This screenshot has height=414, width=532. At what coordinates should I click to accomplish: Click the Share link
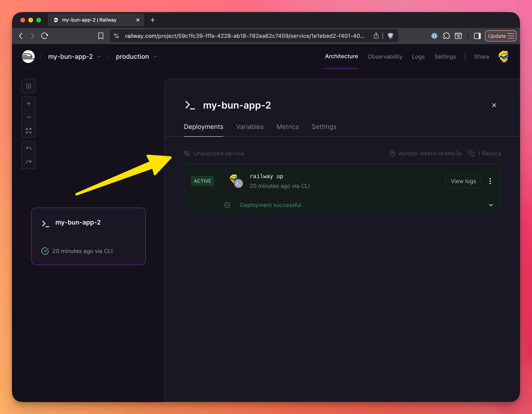[481, 57]
